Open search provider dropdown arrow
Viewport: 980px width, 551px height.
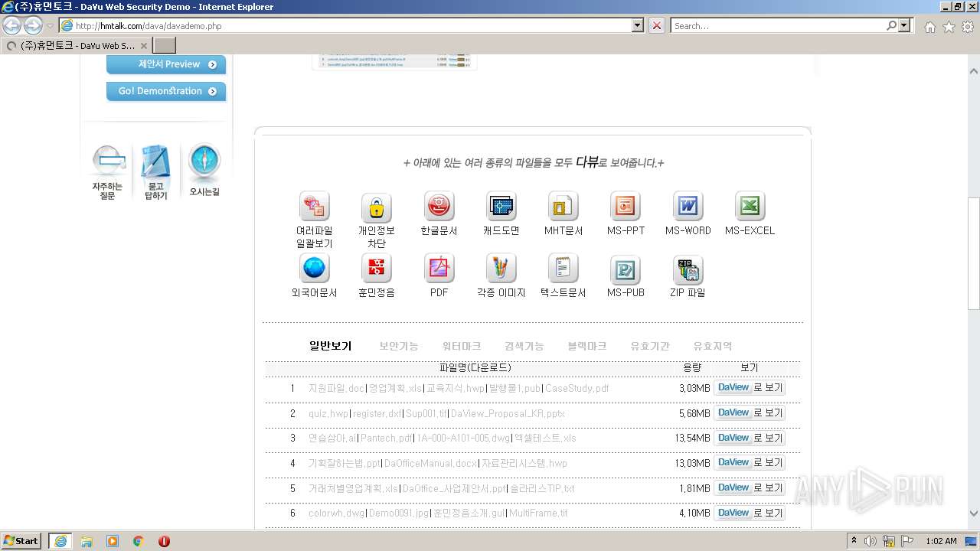click(x=906, y=25)
